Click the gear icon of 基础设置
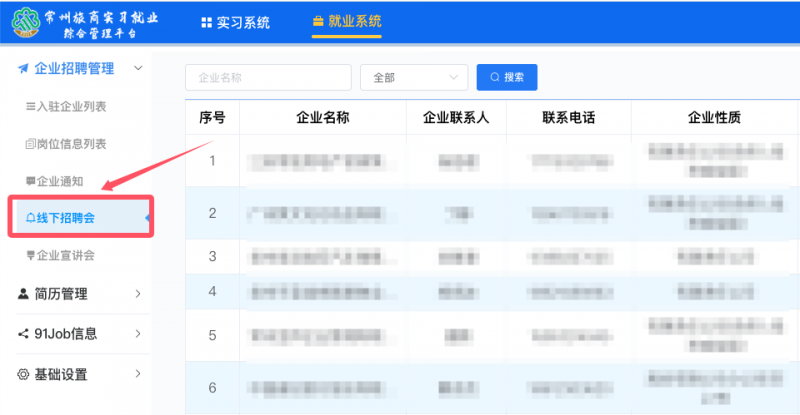The image size is (800, 415). click(x=23, y=374)
